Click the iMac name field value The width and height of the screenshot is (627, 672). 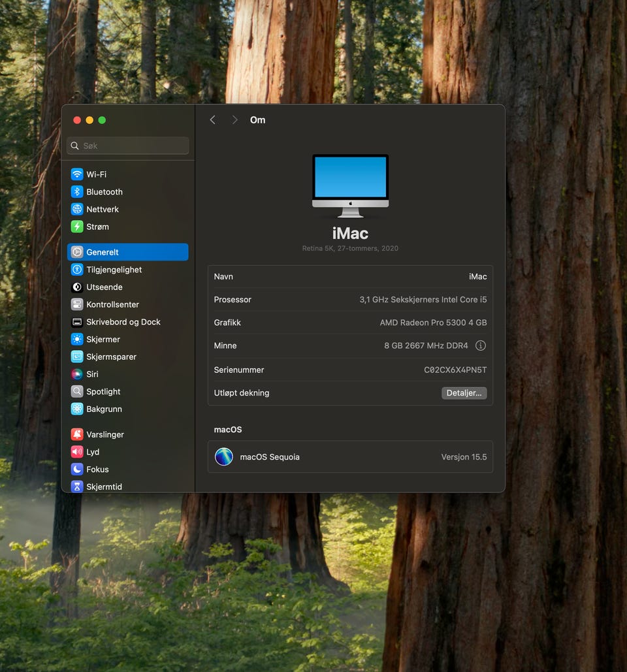click(477, 277)
